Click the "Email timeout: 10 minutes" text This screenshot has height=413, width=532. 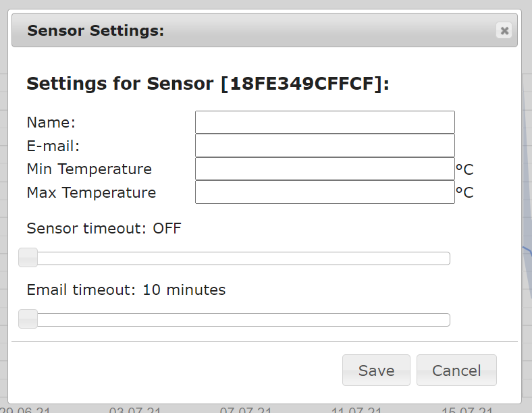[x=126, y=290]
